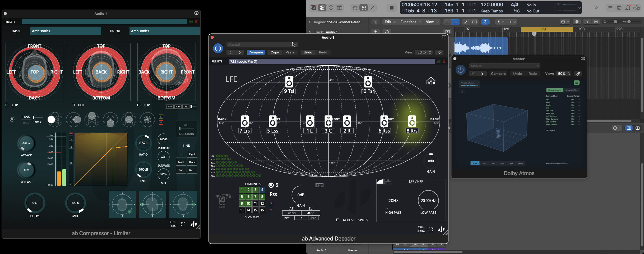Click the low-pass filter shape icon
Image resolution: width=644 pixels, height=254 pixels.
380,182
